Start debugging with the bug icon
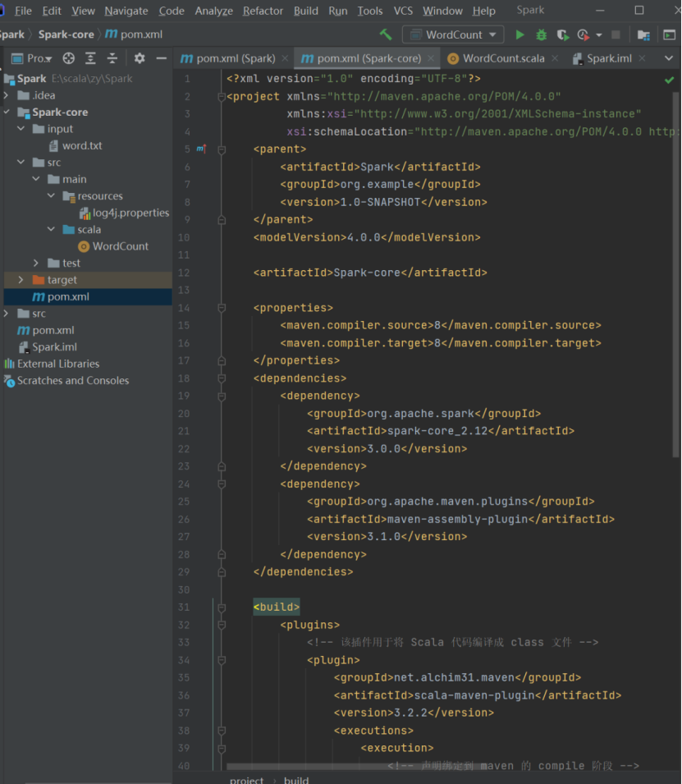Image resolution: width=682 pixels, height=784 pixels. click(x=541, y=34)
